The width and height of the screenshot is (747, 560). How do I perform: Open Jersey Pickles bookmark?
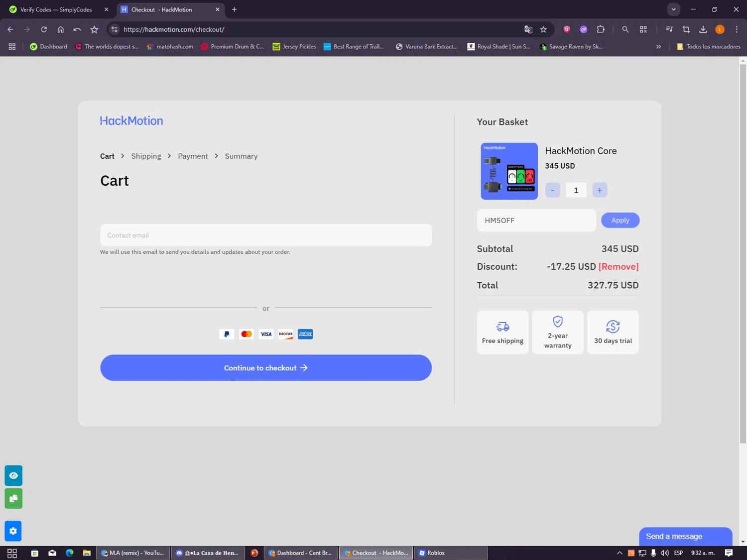(294, 46)
